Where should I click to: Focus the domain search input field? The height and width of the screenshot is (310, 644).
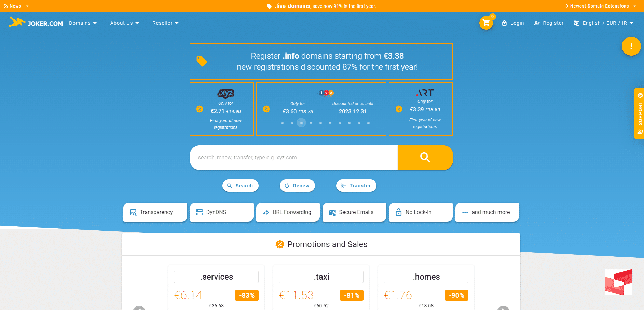[x=294, y=158]
